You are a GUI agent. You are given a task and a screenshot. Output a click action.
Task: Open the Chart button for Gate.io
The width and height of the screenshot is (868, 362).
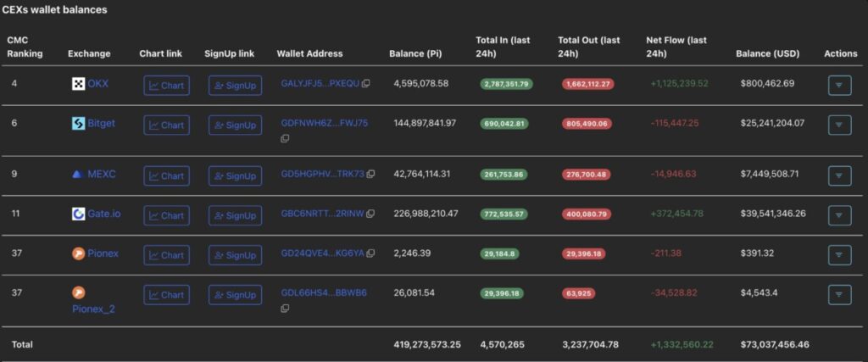click(x=166, y=215)
